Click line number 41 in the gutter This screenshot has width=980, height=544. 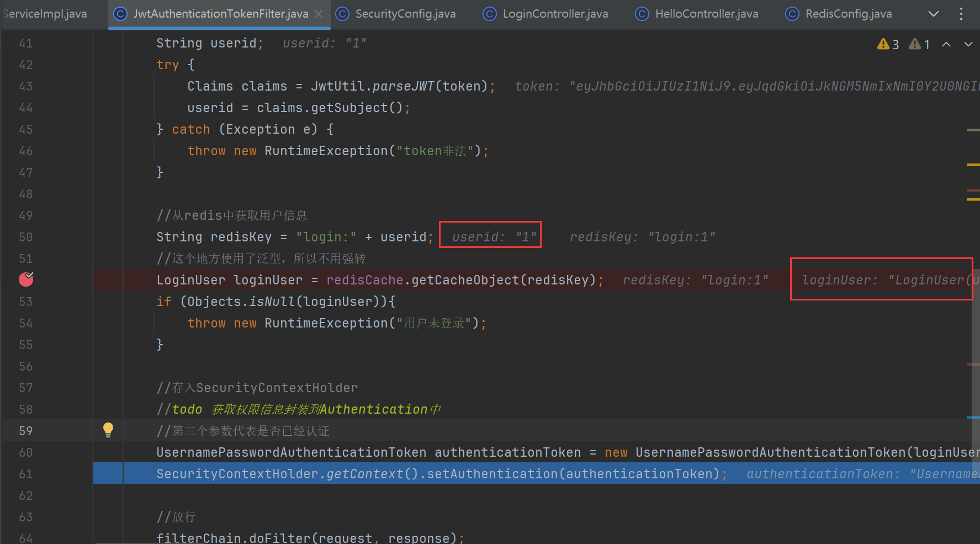click(x=26, y=43)
